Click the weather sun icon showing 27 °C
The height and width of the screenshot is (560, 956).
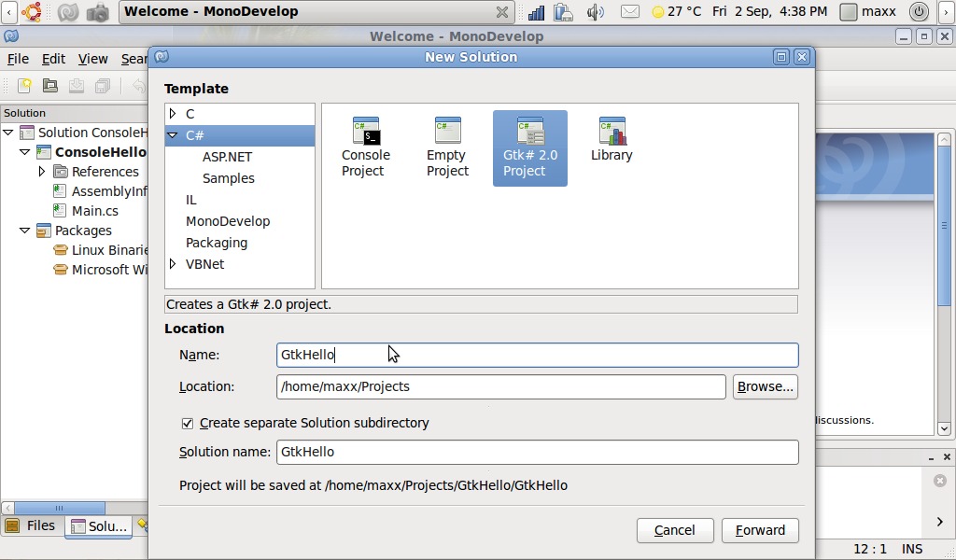pos(658,11)
